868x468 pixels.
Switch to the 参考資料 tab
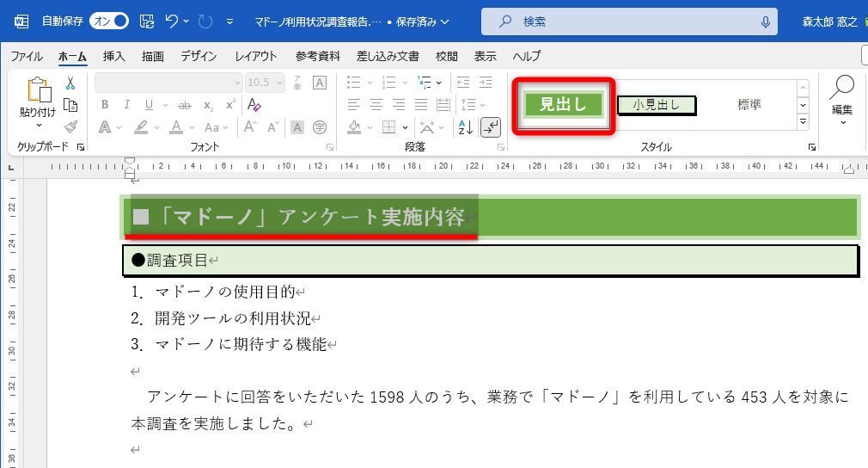(x=317, y=56)
